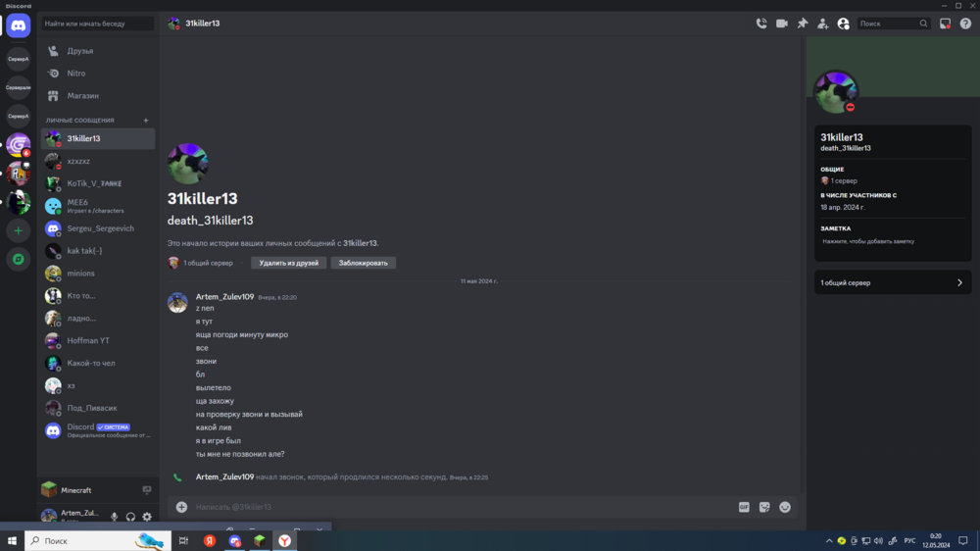Open Minecraft block icon on the taskbar
Image resolution: width=980 pixels, height=551 pixels.
pos(260,540)
